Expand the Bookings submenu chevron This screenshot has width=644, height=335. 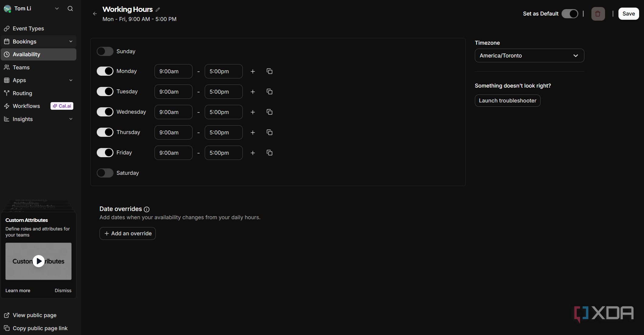coord(71,42)
